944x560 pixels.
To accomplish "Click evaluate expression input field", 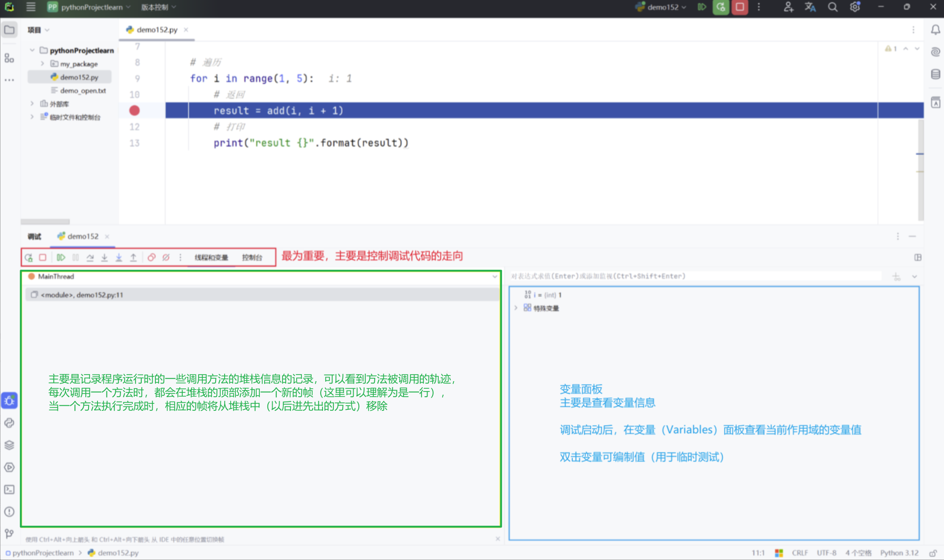I will [x=695, y=276].
